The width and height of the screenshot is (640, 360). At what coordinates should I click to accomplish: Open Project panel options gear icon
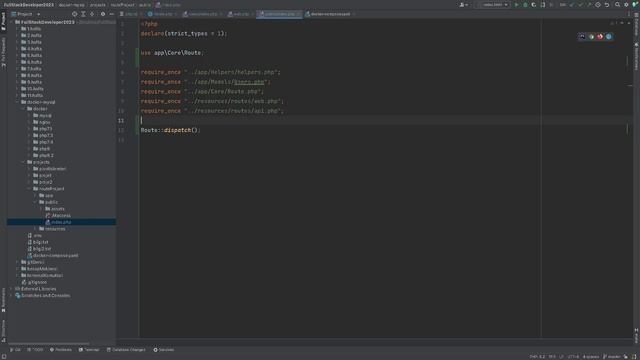(103, 14)
